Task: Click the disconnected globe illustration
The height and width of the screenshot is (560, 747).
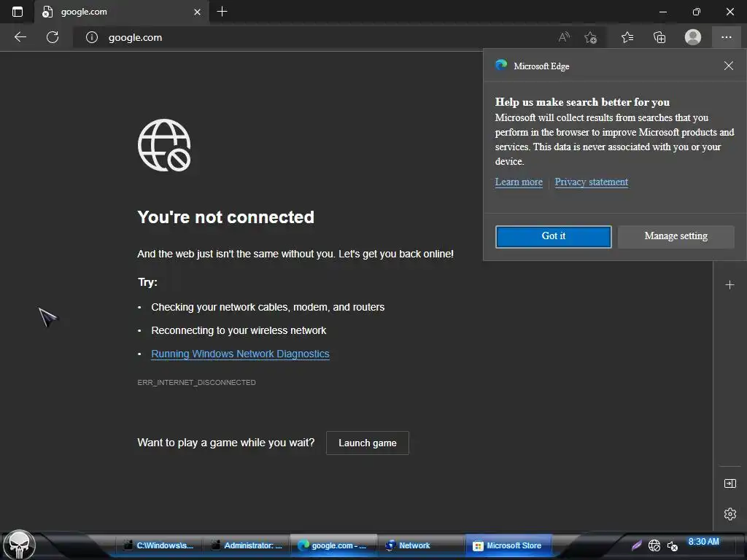Action: pyautogui.click(x=164, y=145)
